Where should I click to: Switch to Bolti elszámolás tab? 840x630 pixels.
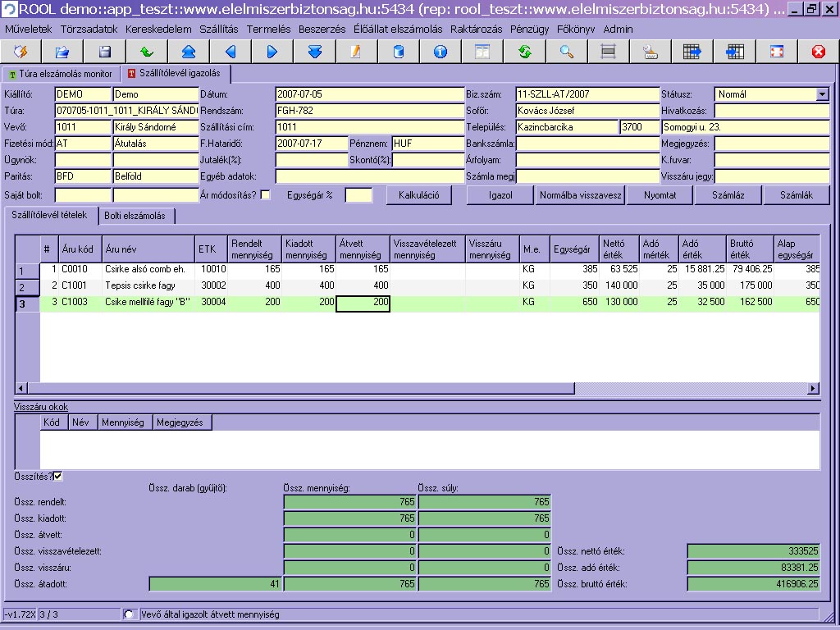coord(136,216)
